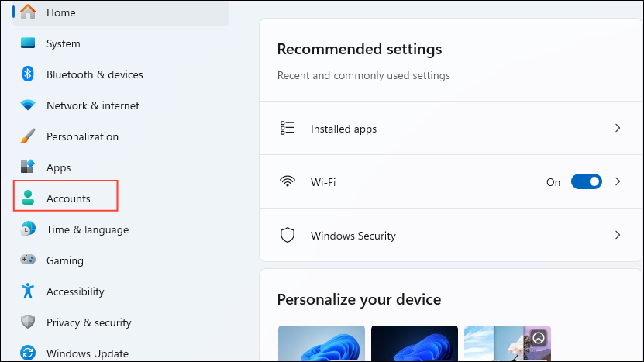
Task: Click the Apps sidebar icon
Action: [28, 167]
